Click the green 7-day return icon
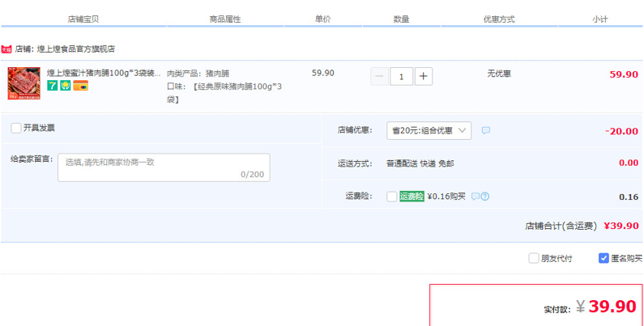 53,86
